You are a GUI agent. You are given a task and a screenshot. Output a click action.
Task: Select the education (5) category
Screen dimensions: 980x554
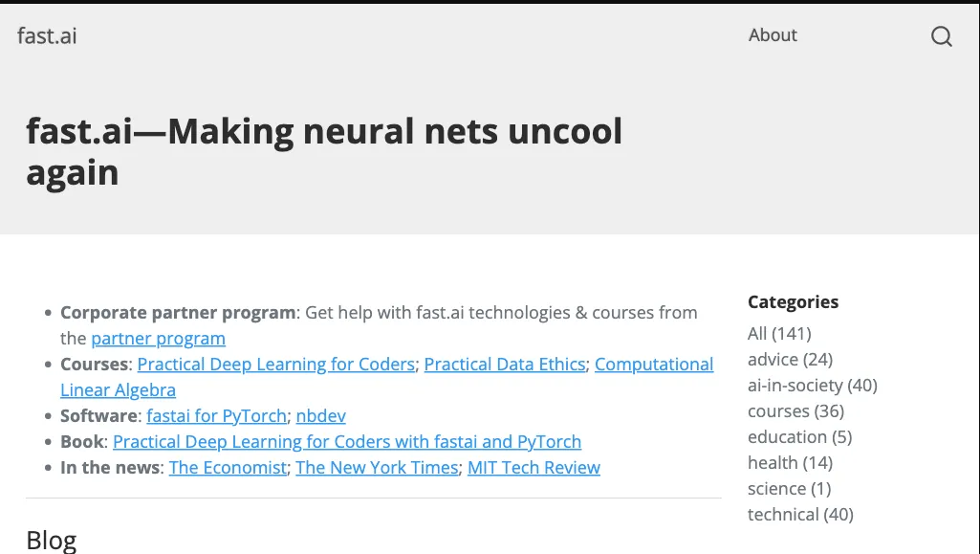(799, 437)
